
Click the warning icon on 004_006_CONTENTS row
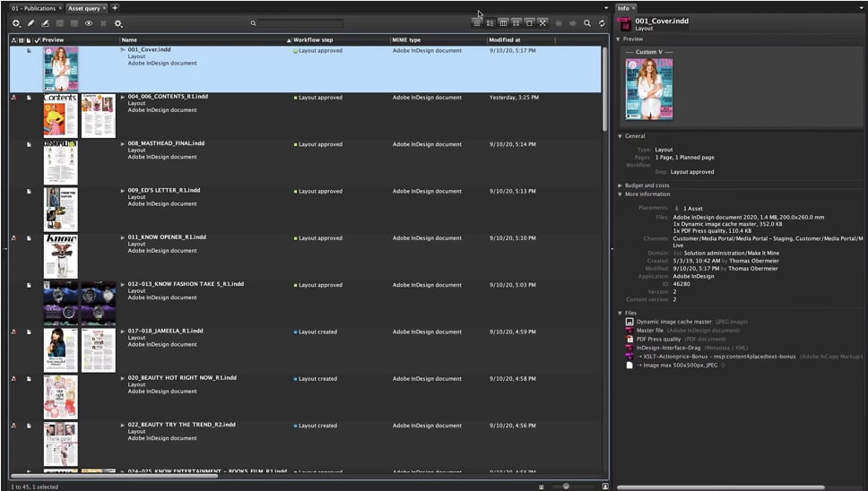13,98
